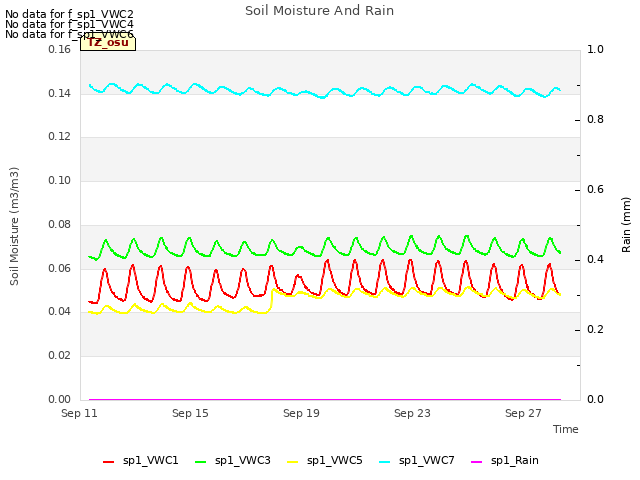
Task: Click the 0.02 left axis tick label
Action: 60,356
